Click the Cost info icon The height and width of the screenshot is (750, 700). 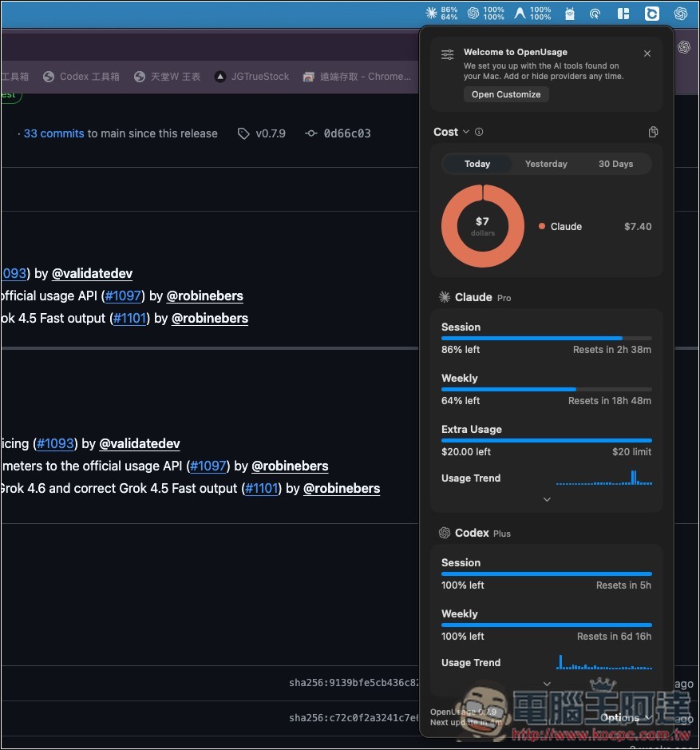point(479,132)
